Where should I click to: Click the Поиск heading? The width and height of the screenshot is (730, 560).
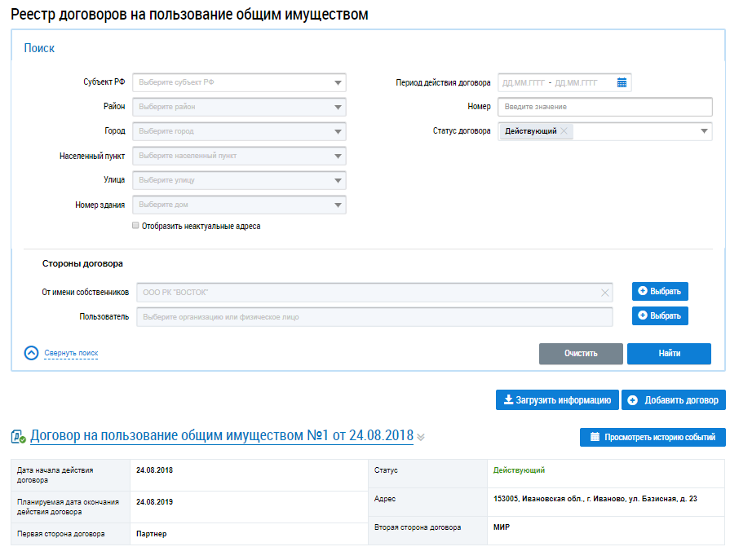click(39, 48)
